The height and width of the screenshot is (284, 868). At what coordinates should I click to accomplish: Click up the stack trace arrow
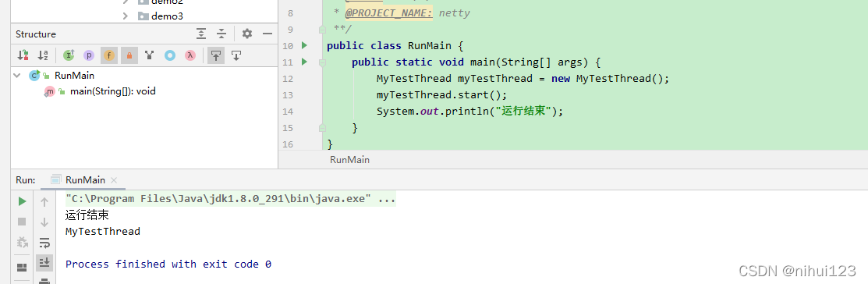(44, 202)
